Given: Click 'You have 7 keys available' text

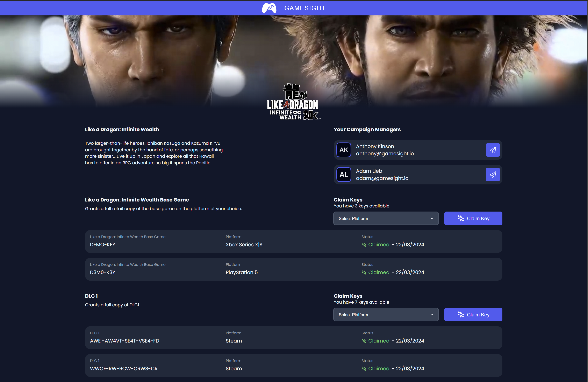Looking at the screenshot, I should (361, 302).
